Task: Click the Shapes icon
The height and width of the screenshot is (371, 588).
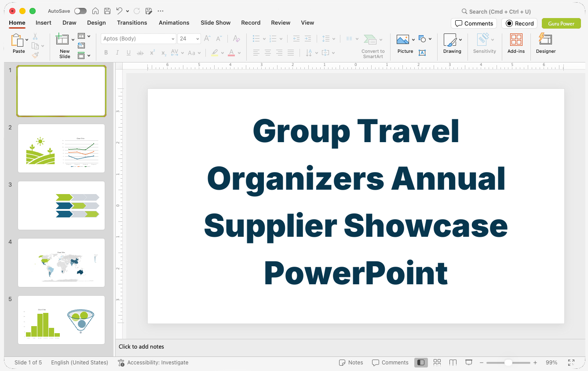Action: [x=423, y=39]
